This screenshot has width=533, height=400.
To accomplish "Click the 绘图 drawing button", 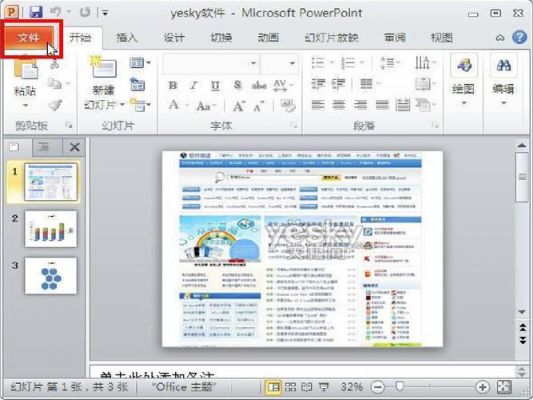I will [x=463, y=80].
